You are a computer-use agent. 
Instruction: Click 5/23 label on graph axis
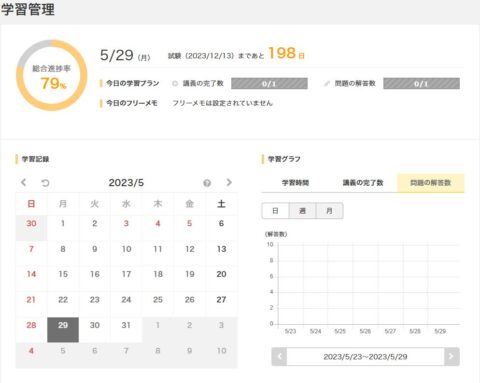tap(290, 331)
